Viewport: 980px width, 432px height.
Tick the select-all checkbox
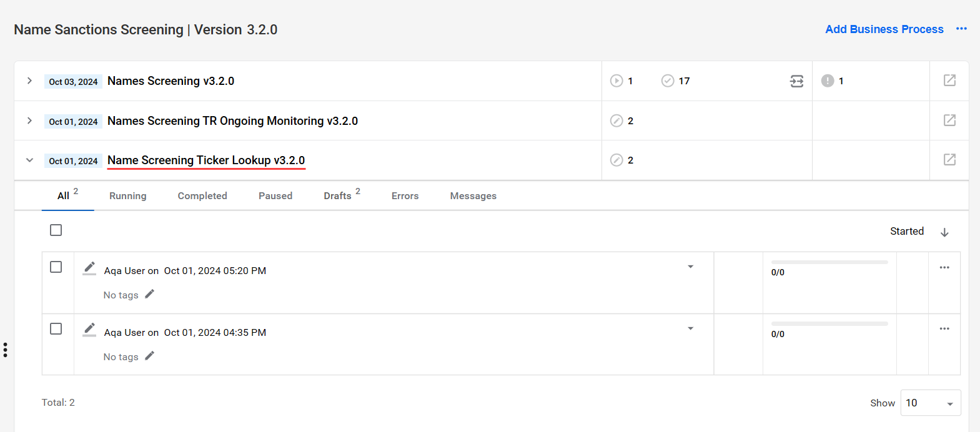56,230
